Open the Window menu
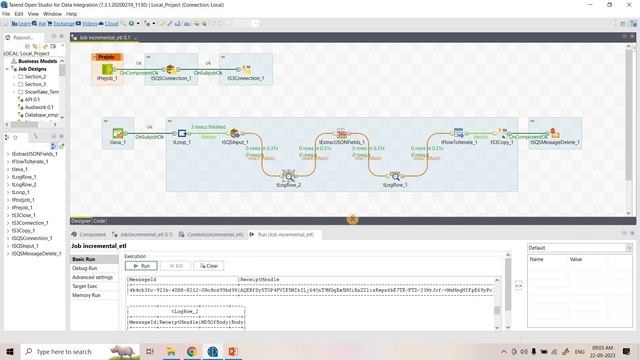Image resolution: width=640 pixels, height=360 pixels. click(x=52, y=14)
